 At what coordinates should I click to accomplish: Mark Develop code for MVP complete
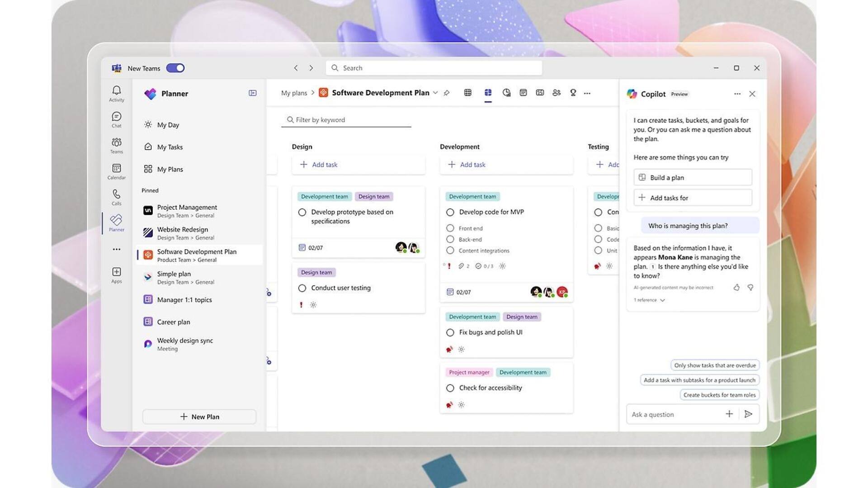tap(450, 212)
